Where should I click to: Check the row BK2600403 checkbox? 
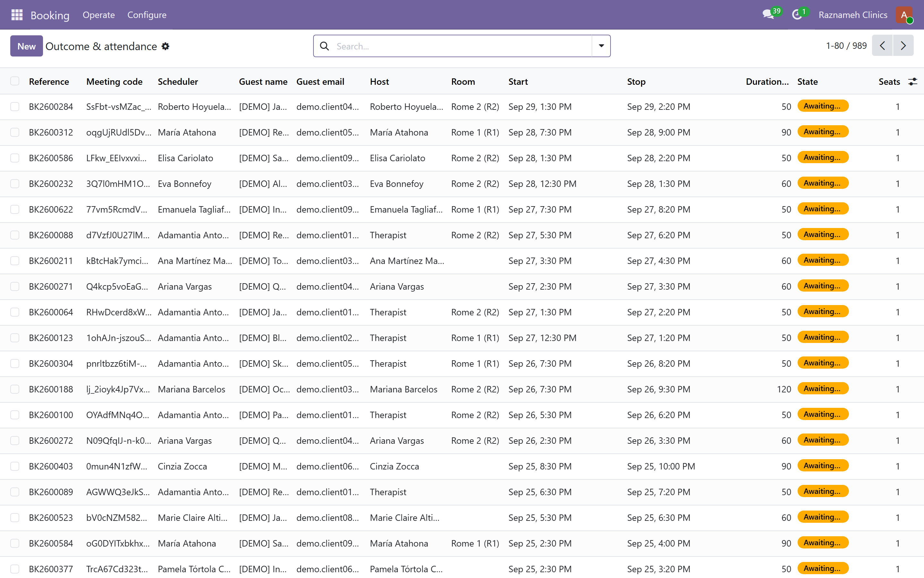[x=15, y=466]
